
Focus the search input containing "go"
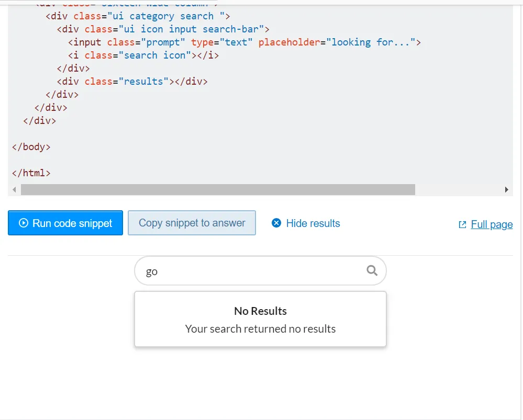coord(251,271)
